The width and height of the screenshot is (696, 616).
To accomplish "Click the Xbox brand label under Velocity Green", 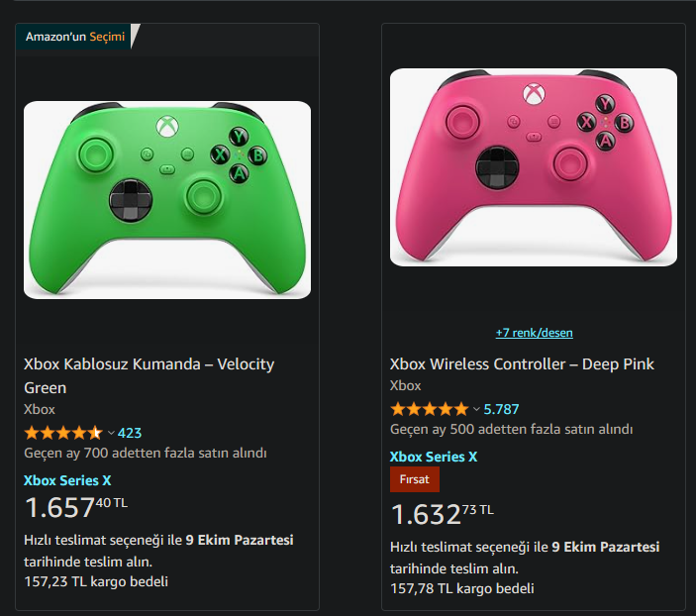I will pyautogui.click(x=40, y=409).
